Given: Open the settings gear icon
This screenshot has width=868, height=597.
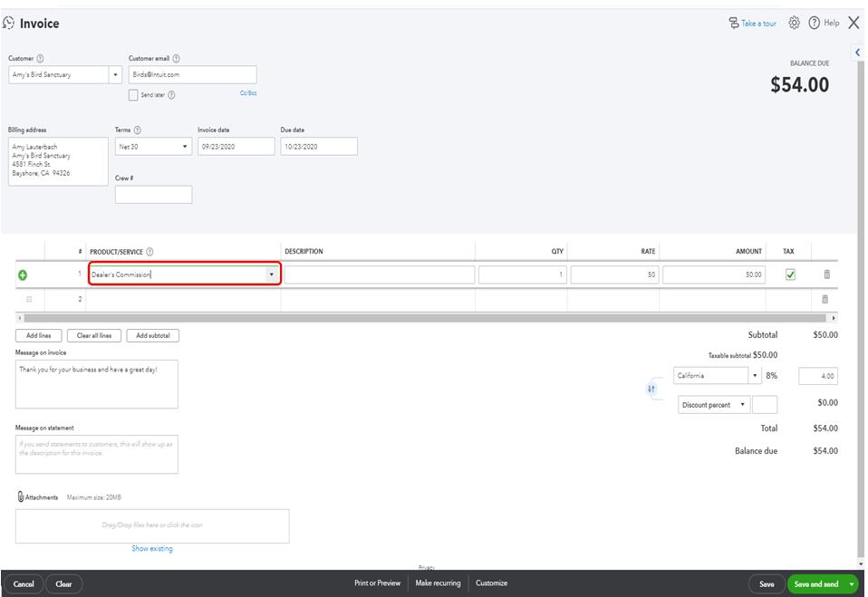Looking at the screenshot, I should (794, 23).
